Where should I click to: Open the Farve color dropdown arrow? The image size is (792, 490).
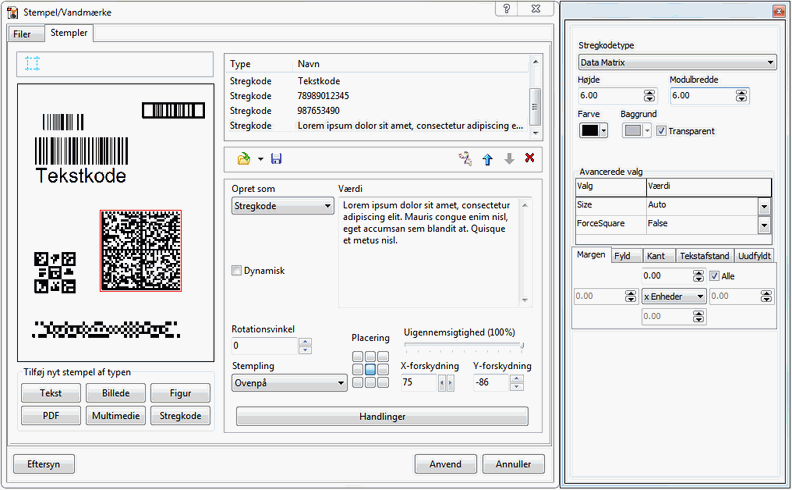(604, 131)
